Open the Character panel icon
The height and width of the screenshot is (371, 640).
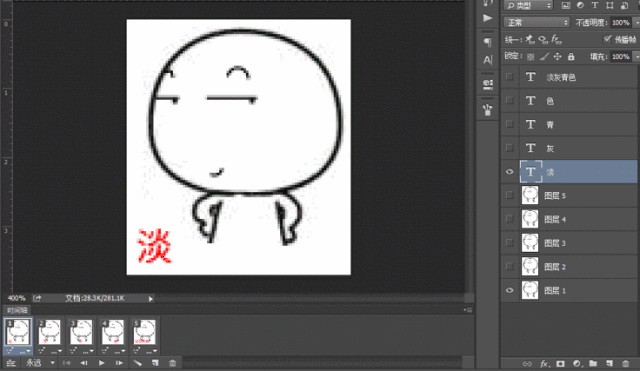click(x=488, y=60)
